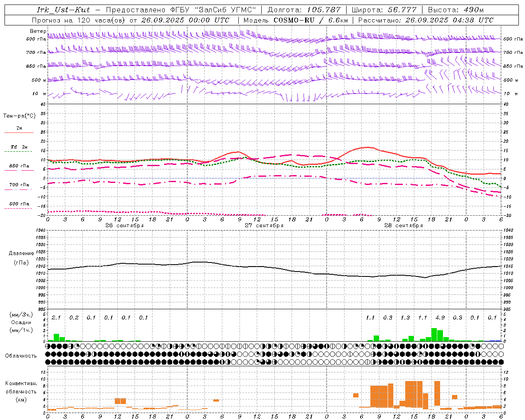Click the 4.9 precipitation total

coord(440,317)
